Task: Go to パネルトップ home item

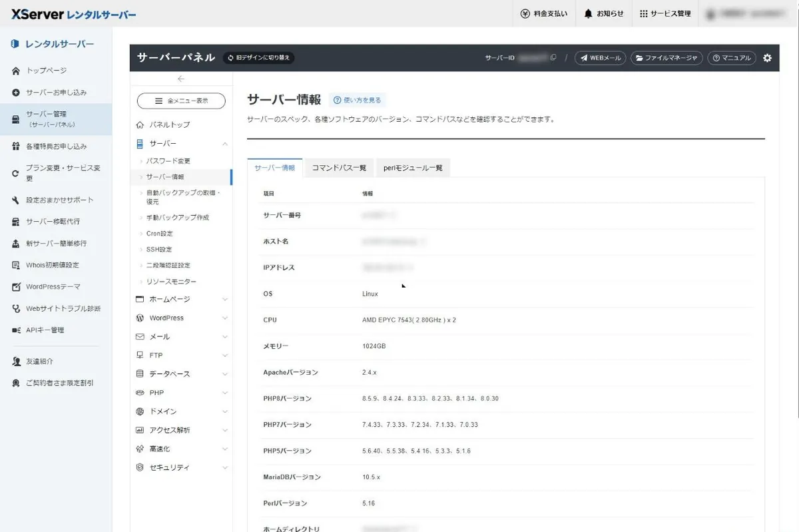Action: (163, 125)
